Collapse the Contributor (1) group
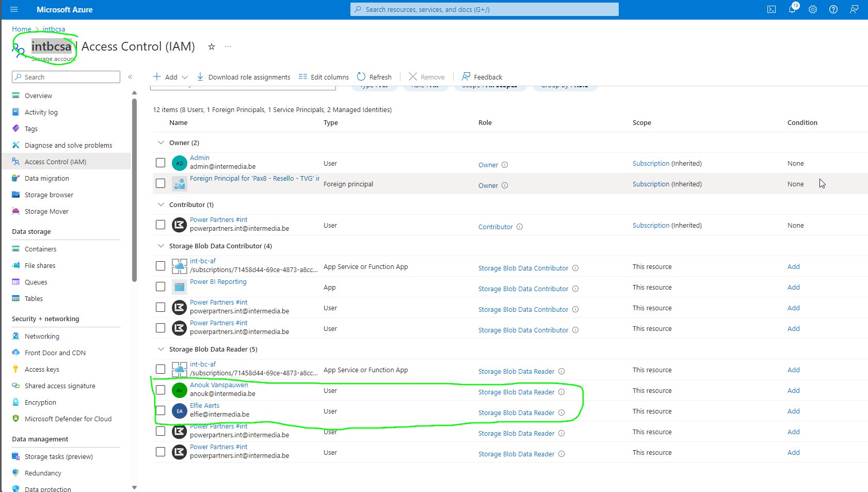This screenshot has width=868, height=492. pyautogui.click(x=161, y=204)
